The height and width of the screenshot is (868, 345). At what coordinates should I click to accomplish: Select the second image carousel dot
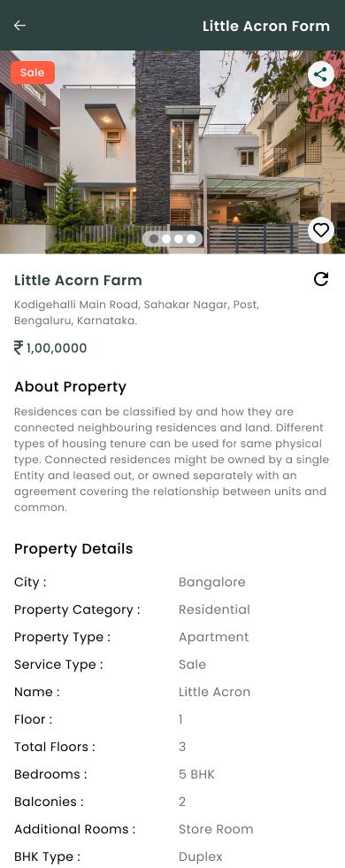166,239
